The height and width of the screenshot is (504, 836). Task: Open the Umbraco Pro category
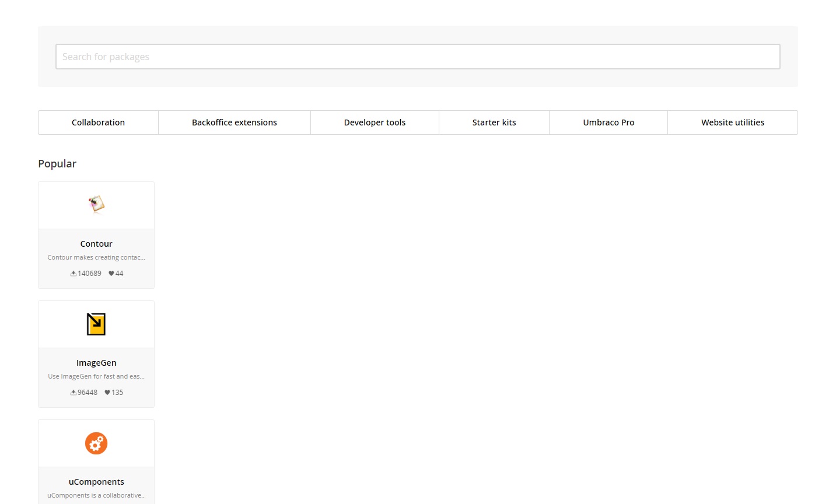(x=608, y=123)
